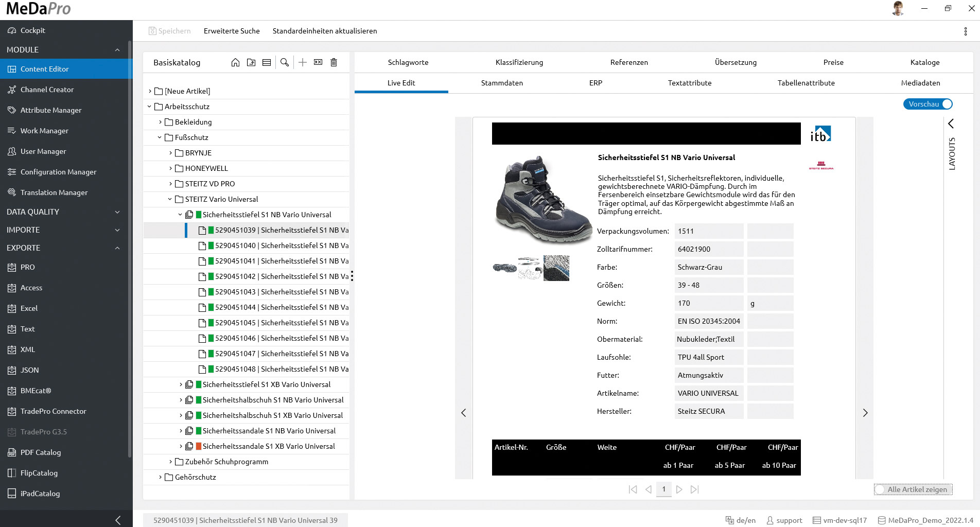Image resolution: width=980 pixels, height=527 pixels.
Task: Expand the Bekleidung folder
Action: (x=160, y=122)
